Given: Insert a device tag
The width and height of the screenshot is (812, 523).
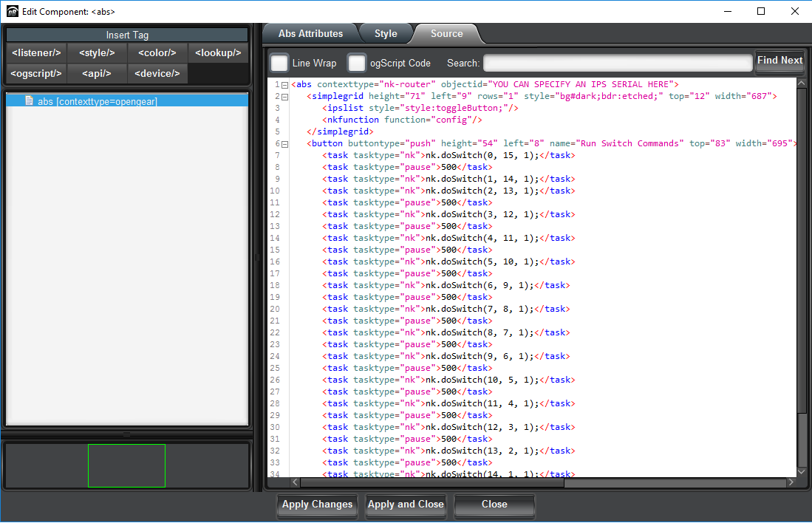Looking at the screenshot, I should coord(157,74).
